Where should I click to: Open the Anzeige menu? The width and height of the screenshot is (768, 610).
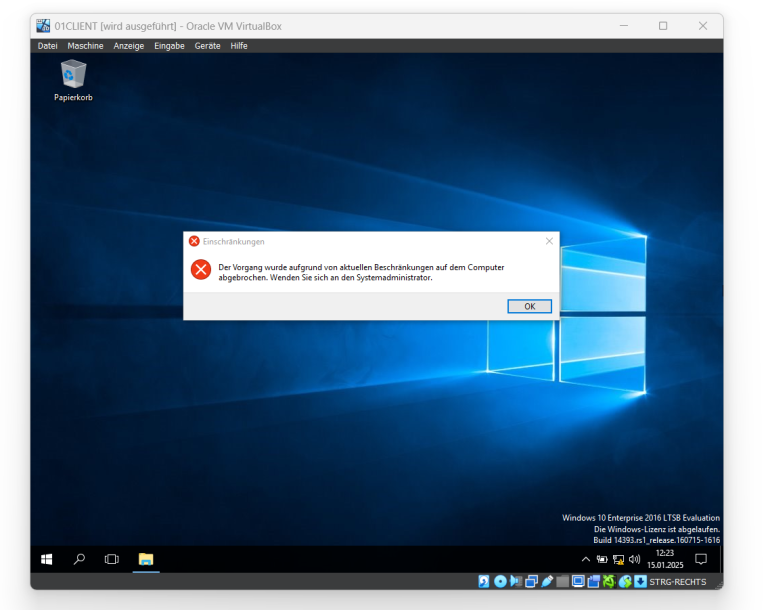[x=129, y=46]
